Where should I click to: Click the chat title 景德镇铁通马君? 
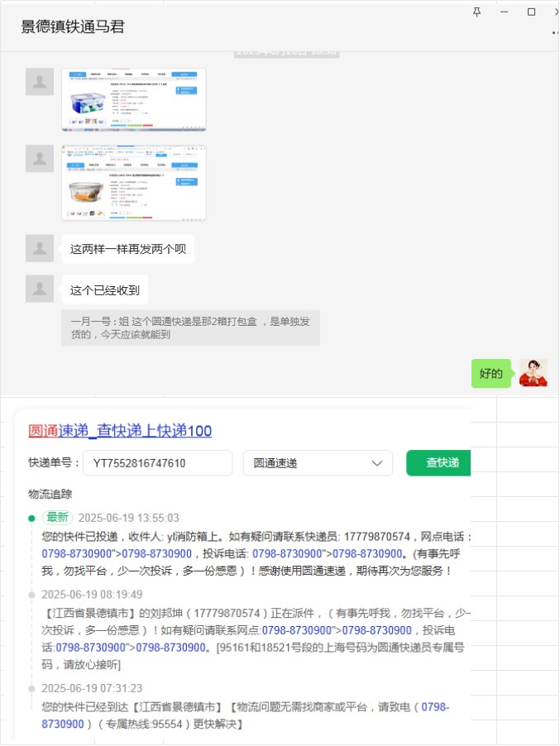tap(72, 26)
